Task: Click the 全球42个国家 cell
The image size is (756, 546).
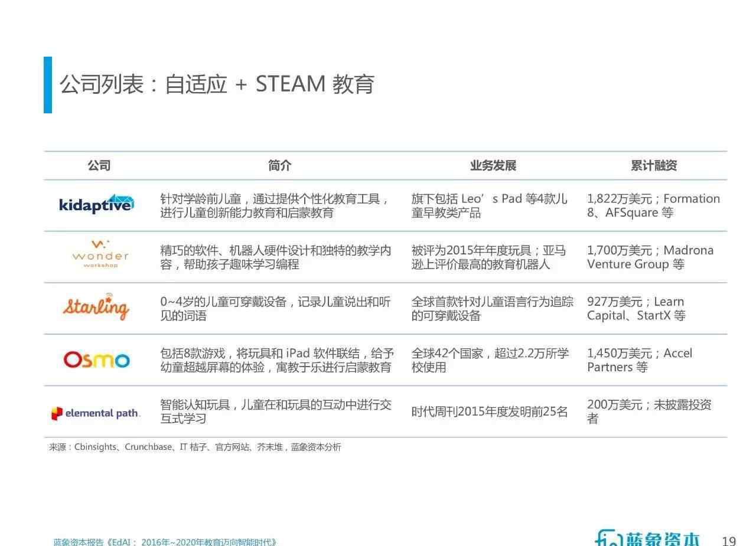Action: pos(490,360)
